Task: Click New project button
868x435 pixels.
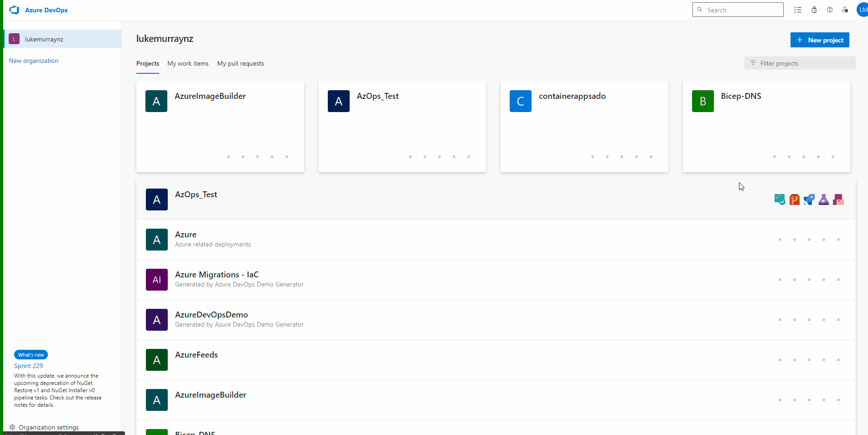Action: pyautogui.click(x=819, y=40)
